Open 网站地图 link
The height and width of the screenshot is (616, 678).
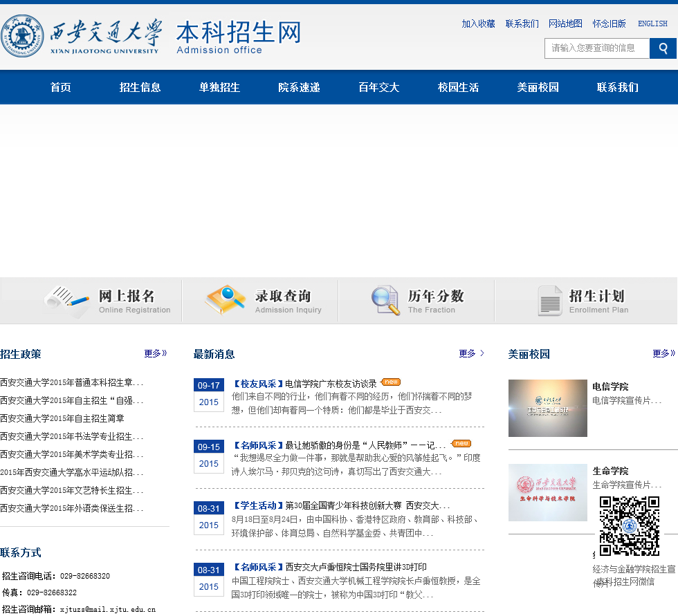[x=565, y=24]
